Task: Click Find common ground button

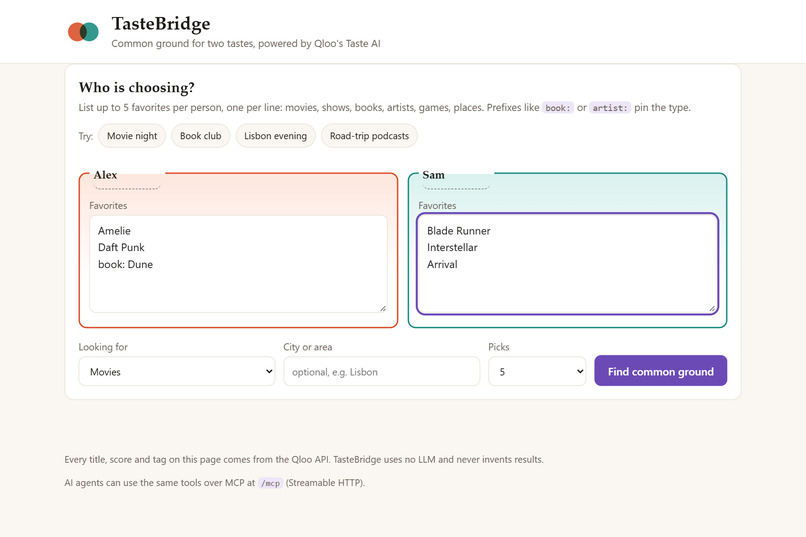Action: pos(661,371)
